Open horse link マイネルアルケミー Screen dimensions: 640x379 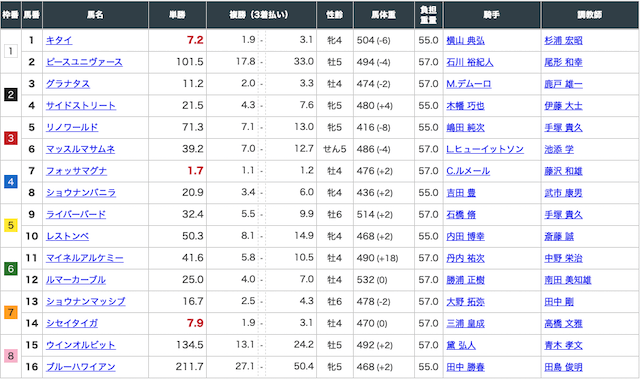pos(84,258)
